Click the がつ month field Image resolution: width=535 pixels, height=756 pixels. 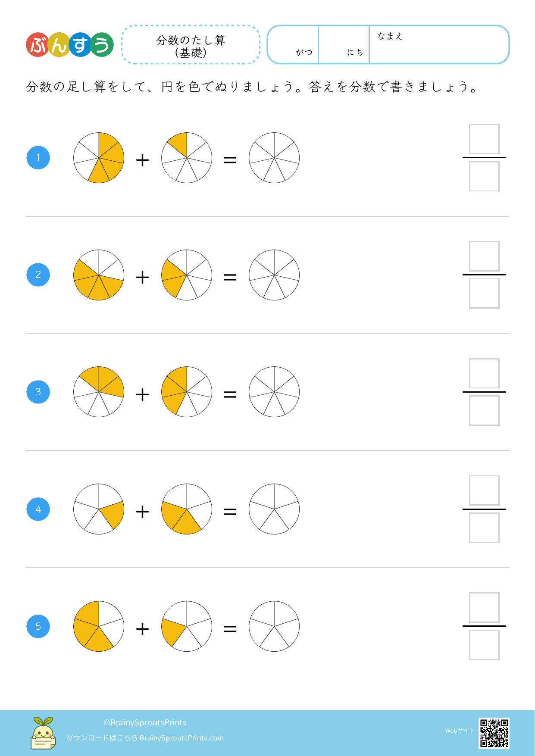click(294, 45)
